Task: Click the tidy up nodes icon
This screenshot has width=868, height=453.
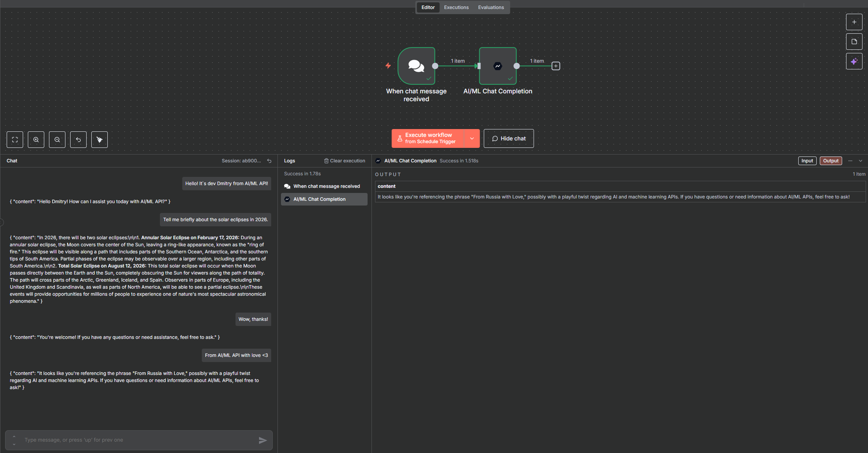Action: point(100,140)
